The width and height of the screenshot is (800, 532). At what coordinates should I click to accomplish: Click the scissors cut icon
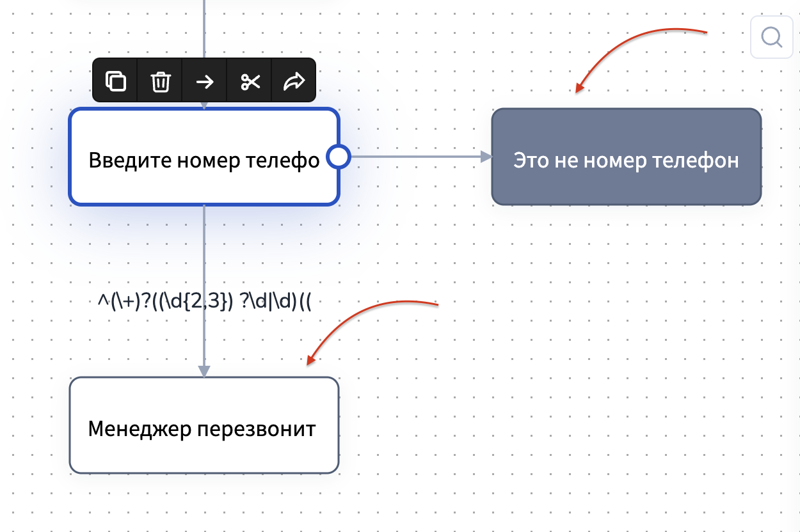(250, 81)
